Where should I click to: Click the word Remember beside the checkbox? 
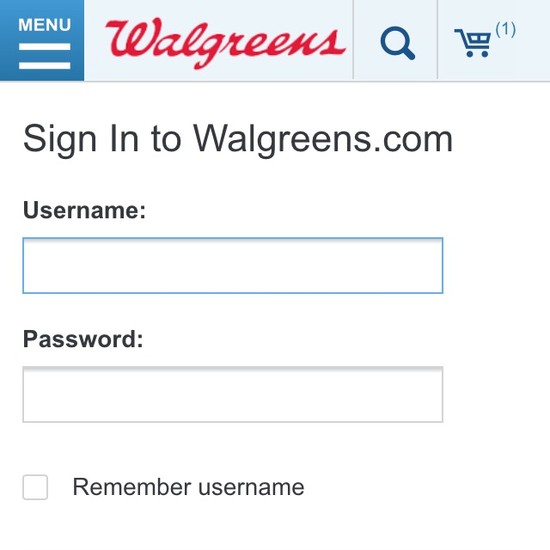point(132,487)
